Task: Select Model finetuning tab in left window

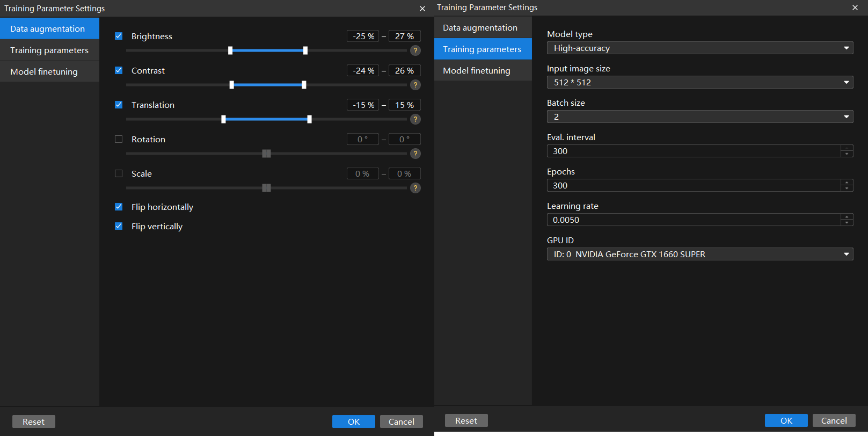Action: click(x=49, y=71)
